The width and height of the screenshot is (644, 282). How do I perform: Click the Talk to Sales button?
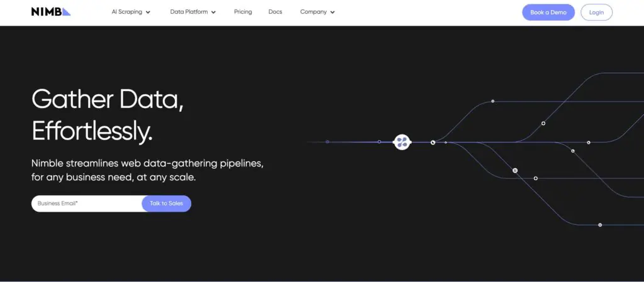(166, 203)
